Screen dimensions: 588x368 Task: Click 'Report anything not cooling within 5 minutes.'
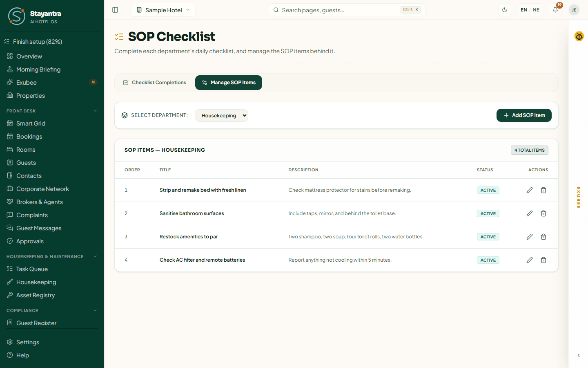tap(340, 260)
